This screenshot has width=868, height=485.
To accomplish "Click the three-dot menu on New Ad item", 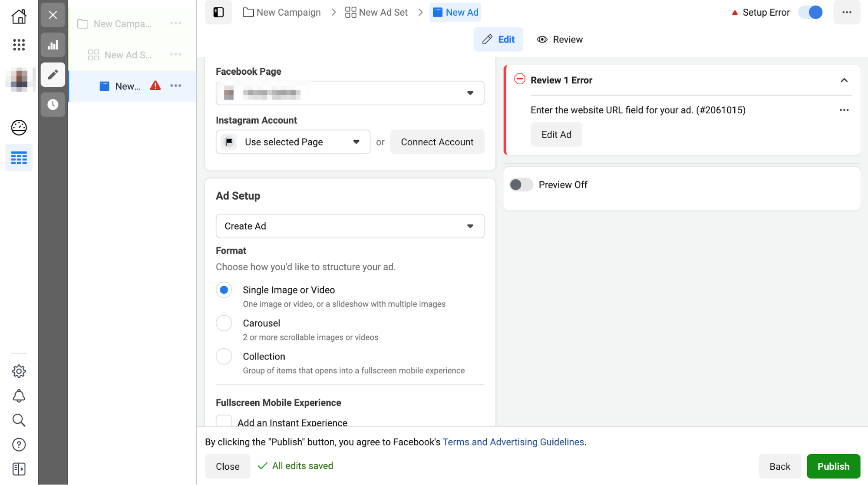I will (x=175, y=86).
